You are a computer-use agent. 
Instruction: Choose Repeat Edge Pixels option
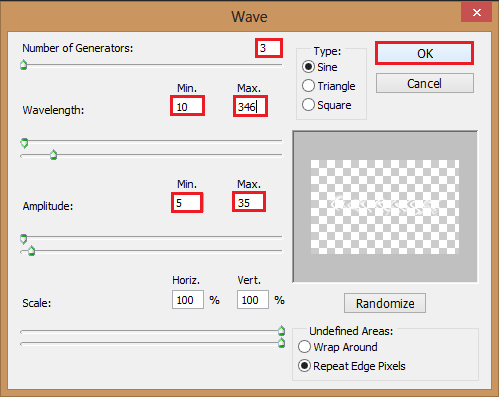coord(352,366)
